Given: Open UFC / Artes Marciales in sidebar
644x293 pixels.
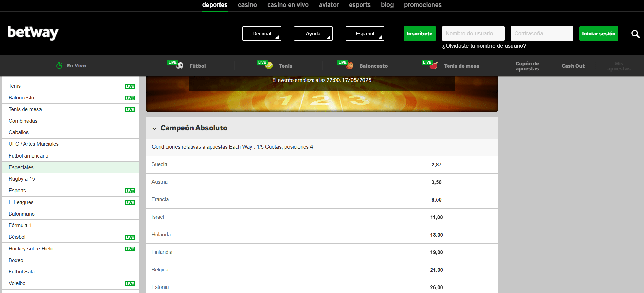Looking at the screenshot, I should pos(71,144).
